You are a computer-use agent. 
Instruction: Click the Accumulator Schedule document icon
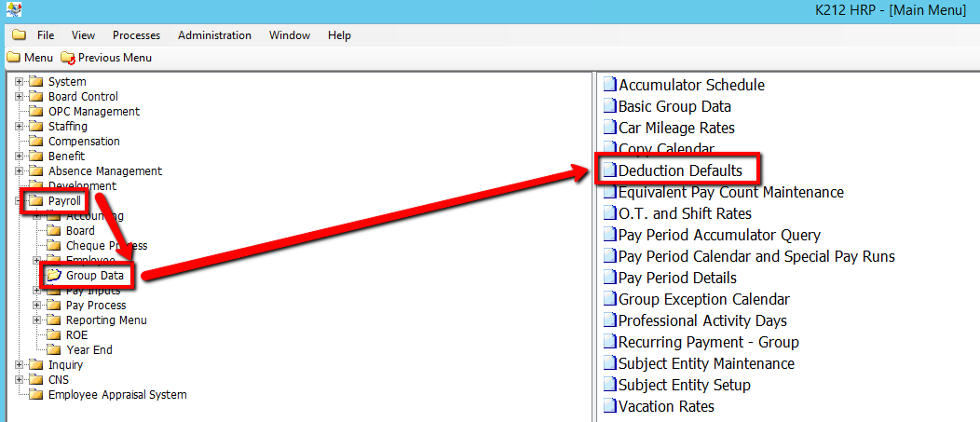pyautogui.click(x=609, y=85)
